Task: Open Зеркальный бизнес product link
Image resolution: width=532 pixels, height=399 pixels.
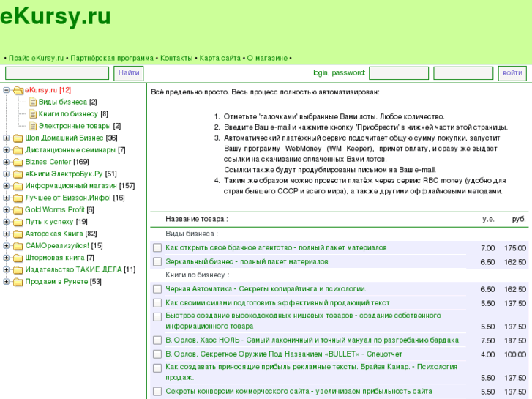Action: tap(247, 262)
